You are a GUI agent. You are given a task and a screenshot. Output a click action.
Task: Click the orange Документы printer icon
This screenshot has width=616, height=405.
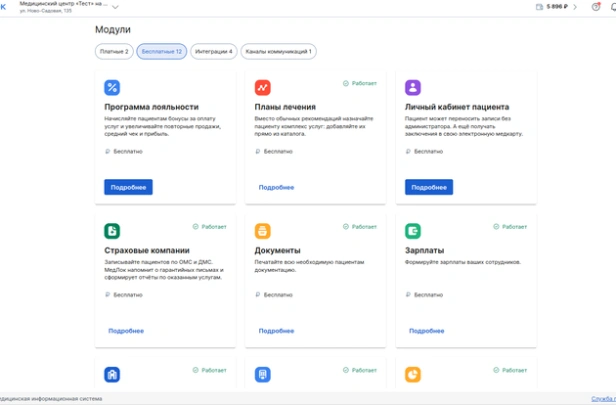pos(262,231)
